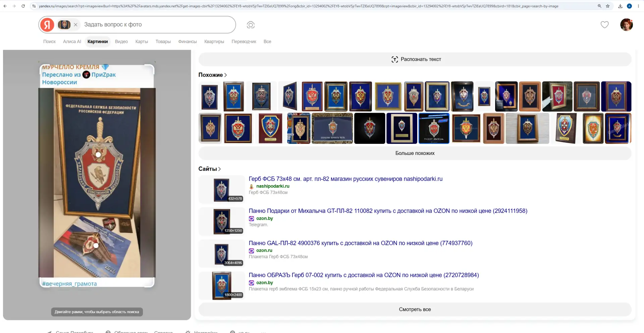644x333 pixels.
Task: Open the nashipodarki.ru Герб ФСБ 73х48 result title
Action: 345,179
